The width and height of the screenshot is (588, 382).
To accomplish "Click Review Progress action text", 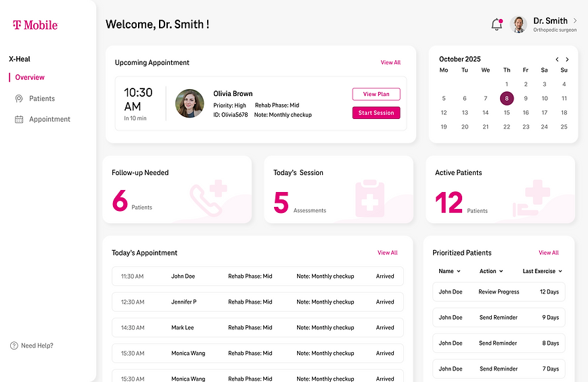I will (499, 291).
